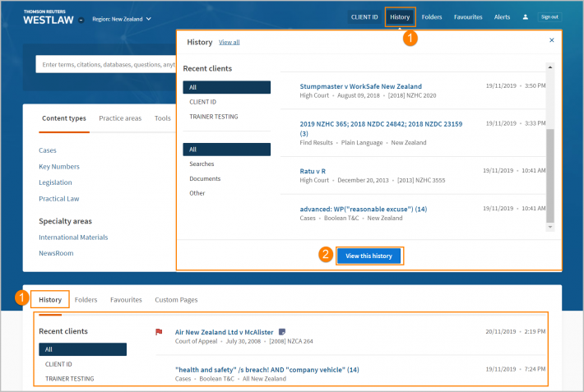Select All under Recent clients in popup
The height and width of the screenshot is (392, 584).
coord(227,87)
